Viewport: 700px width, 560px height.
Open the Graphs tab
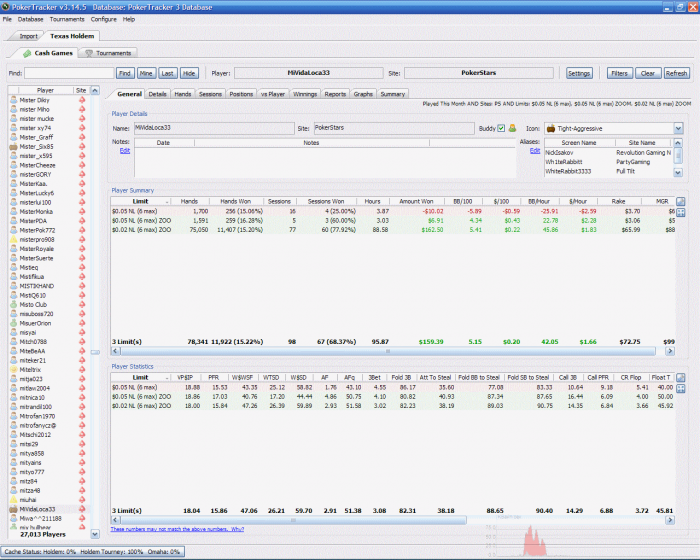363,94
